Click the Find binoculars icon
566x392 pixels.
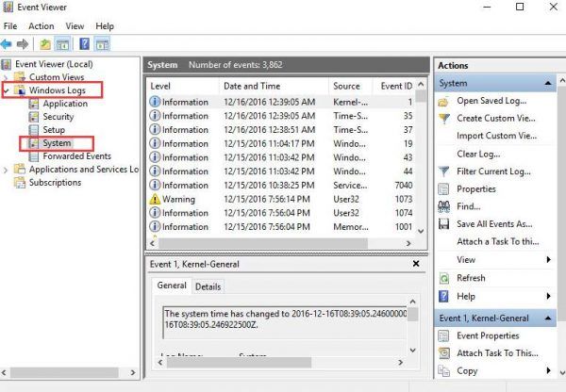pos(444,206)
